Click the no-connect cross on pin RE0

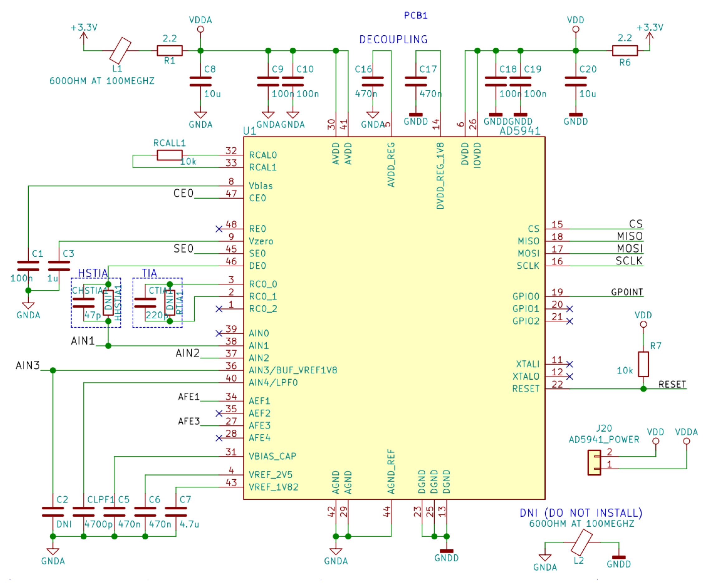tap(219, 229)
